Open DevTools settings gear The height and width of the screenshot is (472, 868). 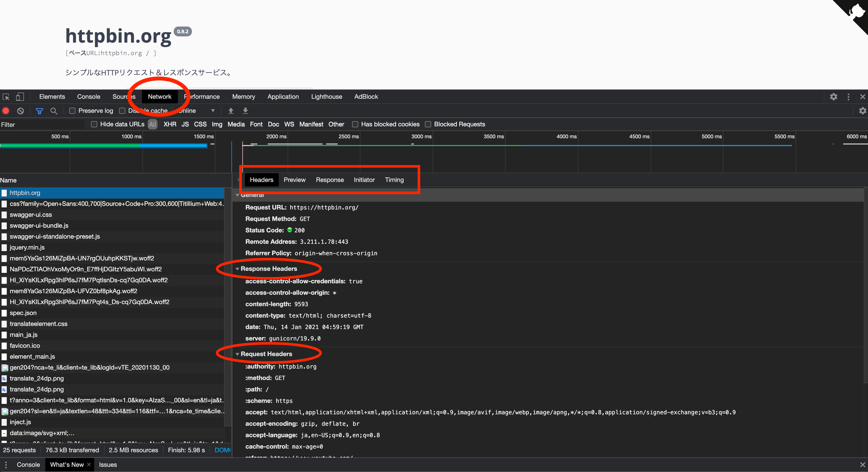coord(834,97)
